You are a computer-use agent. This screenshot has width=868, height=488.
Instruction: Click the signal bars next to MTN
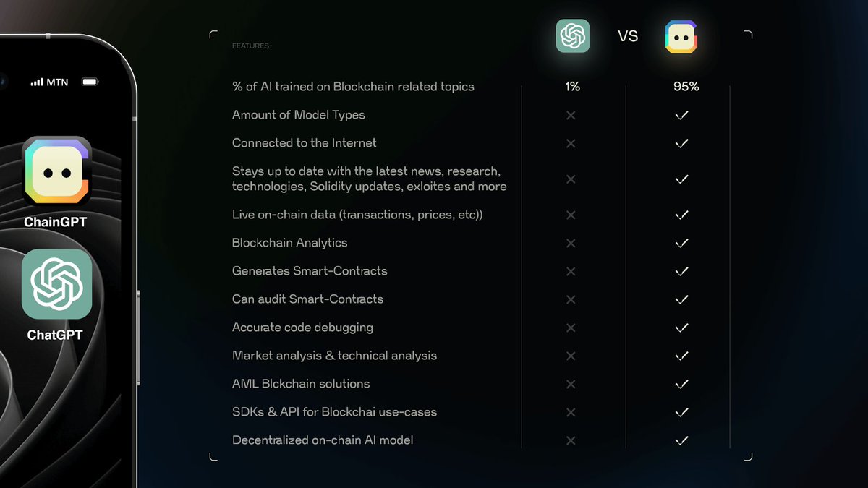(37, 82)
